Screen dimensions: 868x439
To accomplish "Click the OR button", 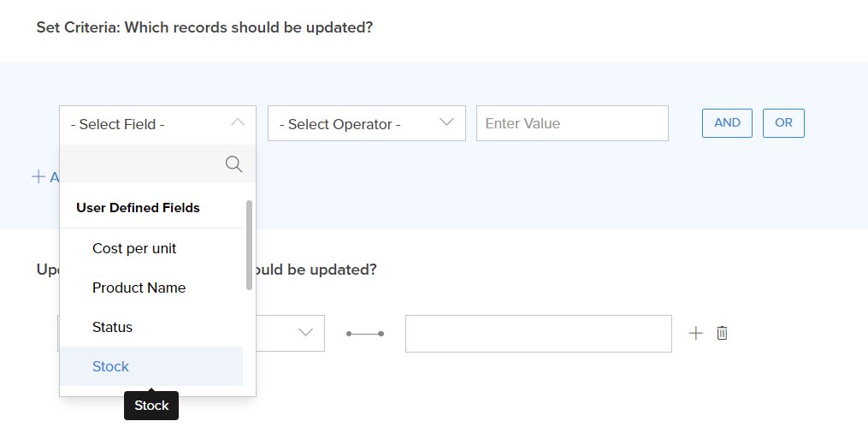I will coord(783,122).
